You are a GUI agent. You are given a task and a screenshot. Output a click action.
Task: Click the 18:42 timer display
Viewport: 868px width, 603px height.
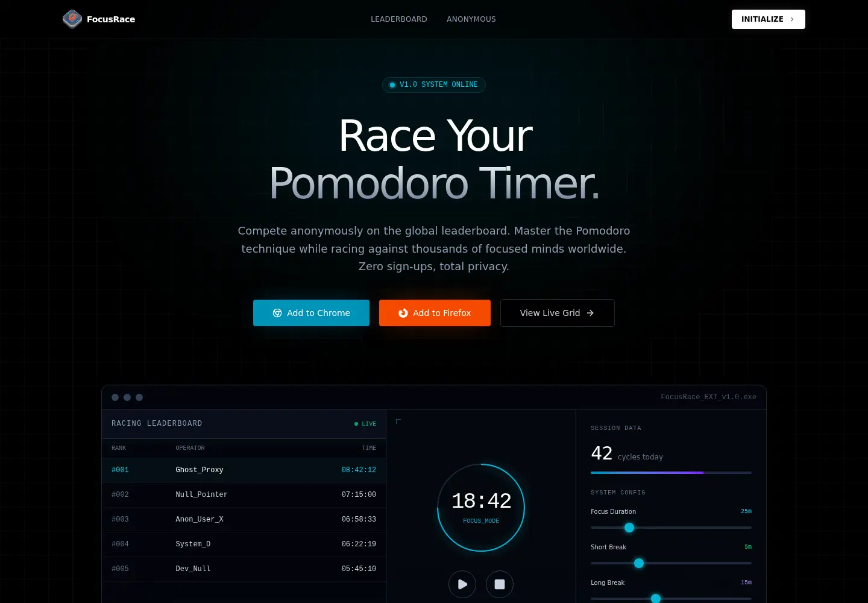point(481,501)
